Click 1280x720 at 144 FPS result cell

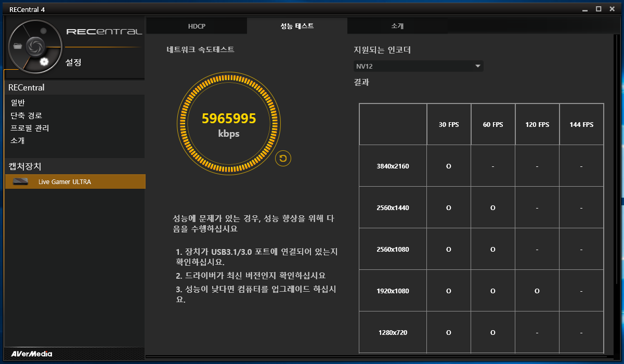tap(581, 332)
